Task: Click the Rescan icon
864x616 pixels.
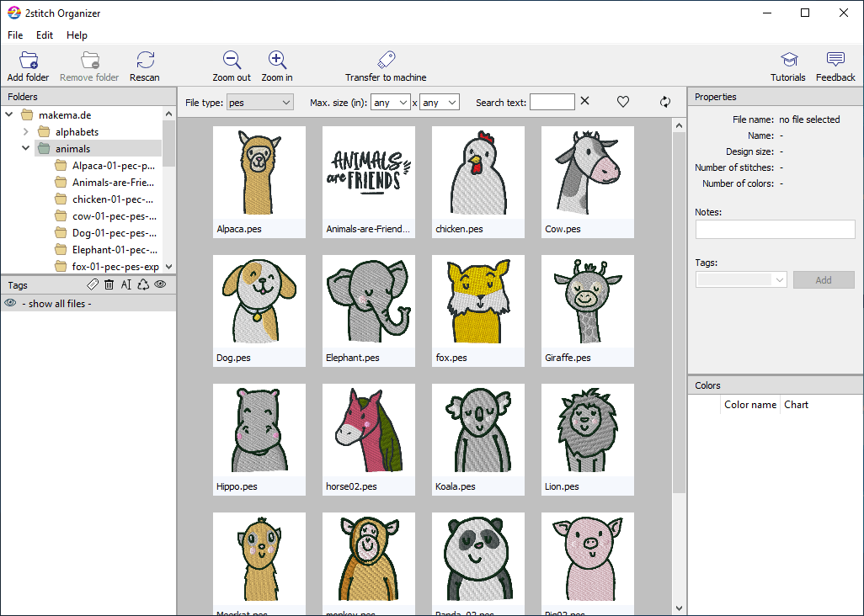Action: click(x=145, y=60)
